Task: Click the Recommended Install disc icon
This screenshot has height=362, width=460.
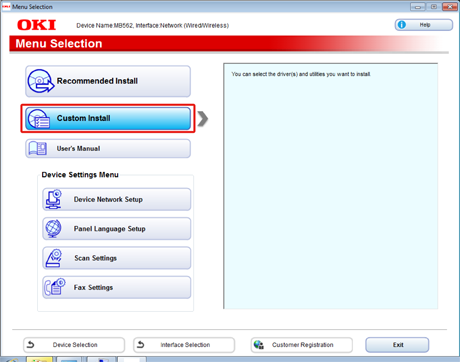Action: (x=41, y=81)
